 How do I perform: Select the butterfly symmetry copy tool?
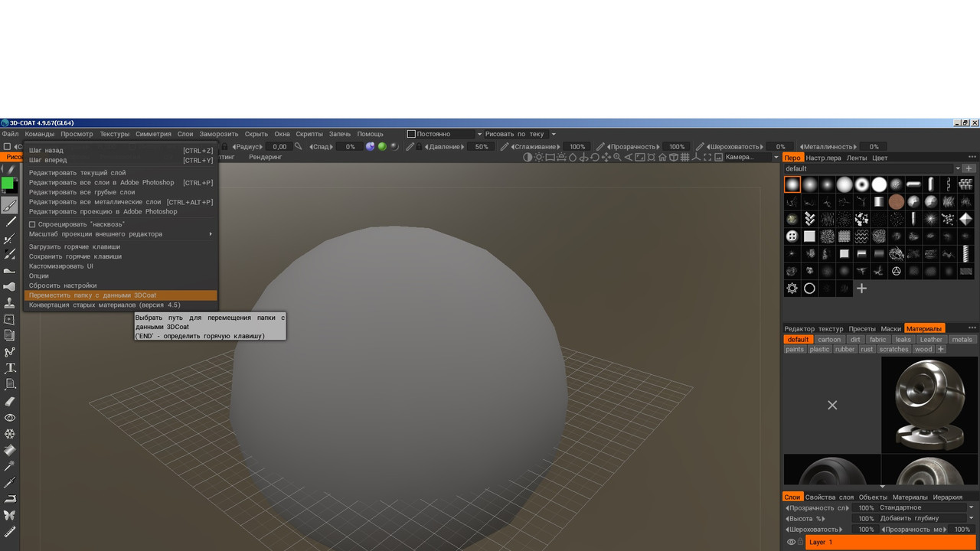[x=10, y=515]
